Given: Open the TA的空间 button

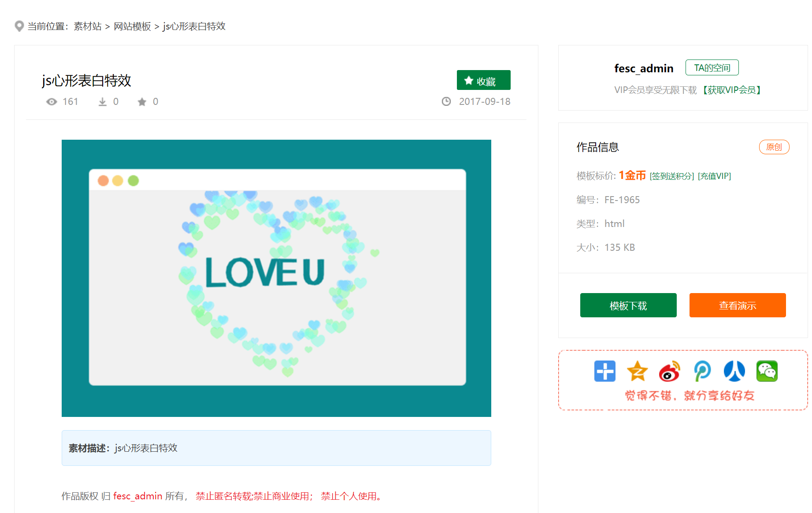Looking at the screenshot, I should [x=712, y=68].
